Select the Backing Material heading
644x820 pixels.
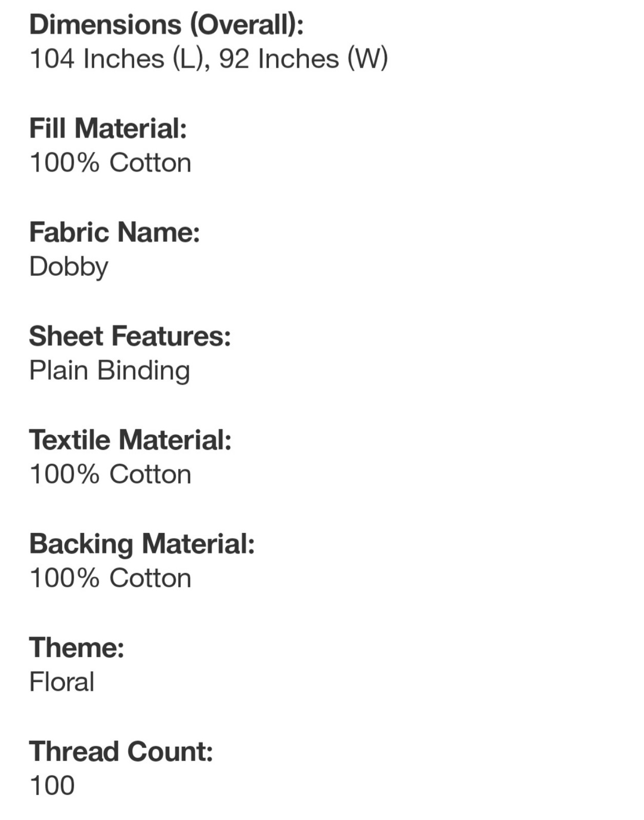click(142, 545)
